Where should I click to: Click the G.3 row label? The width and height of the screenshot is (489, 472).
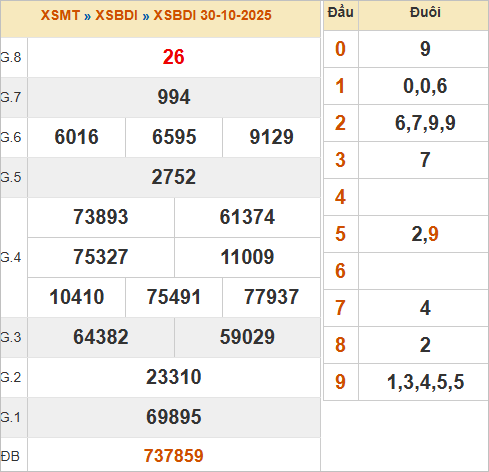[11, 337]
